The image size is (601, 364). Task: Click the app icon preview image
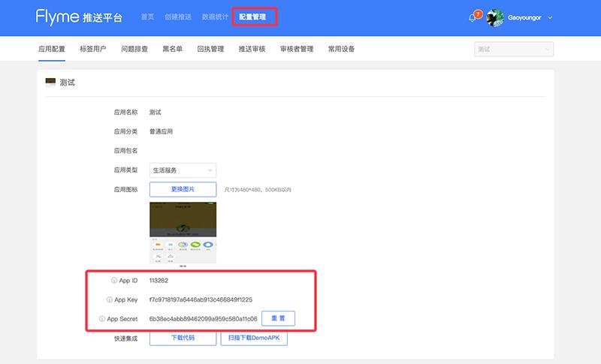183,233
